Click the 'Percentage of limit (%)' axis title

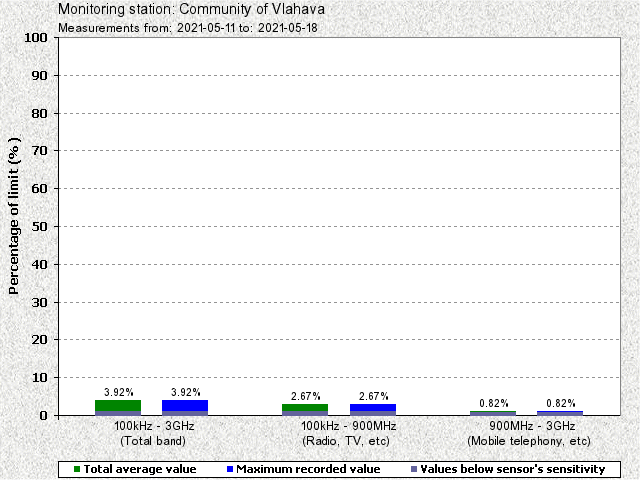(14, 216)
